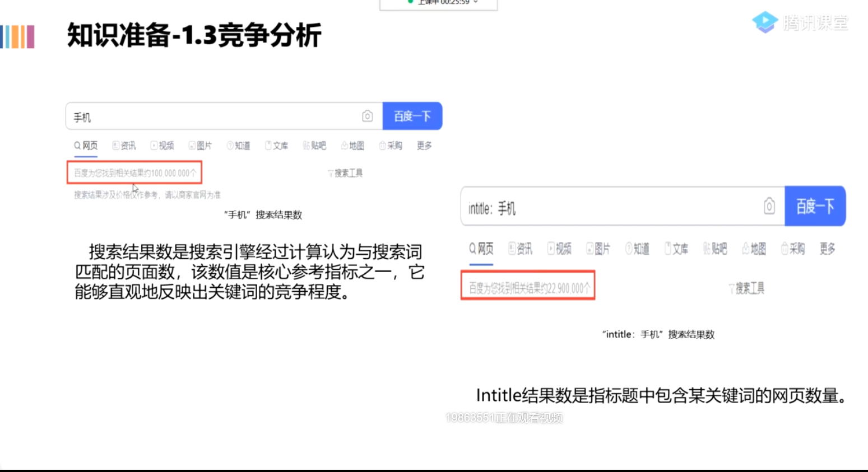Open the 文库 tab under the 手机 search

tap(277, 146)
